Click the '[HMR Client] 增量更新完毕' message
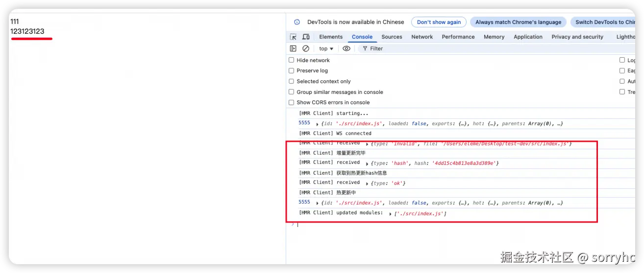 tap(332, 153)
